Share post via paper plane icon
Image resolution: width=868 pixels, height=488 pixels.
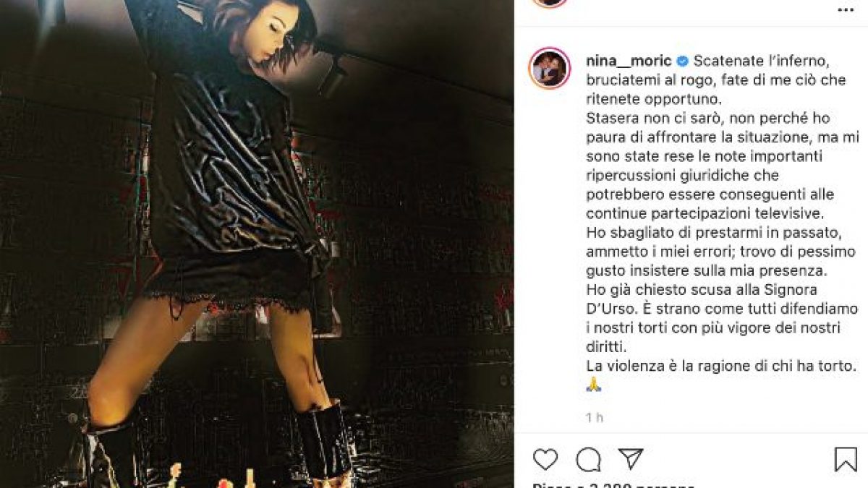pyautogui.click(x=631, y=459)
